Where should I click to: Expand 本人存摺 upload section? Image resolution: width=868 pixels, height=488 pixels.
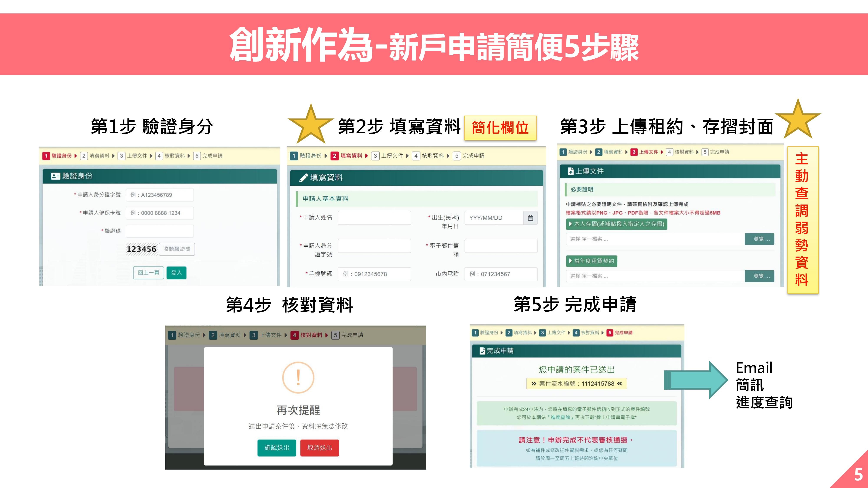[616, 224]
